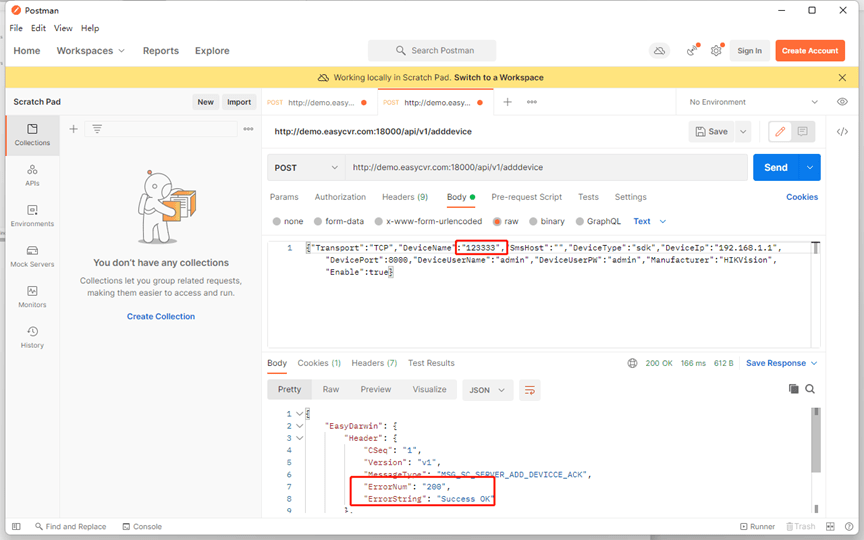This screenshot has width=864, height=540.
Task: Open collections sidebar three-dot options menu
Action: click(x=249, y=129)
